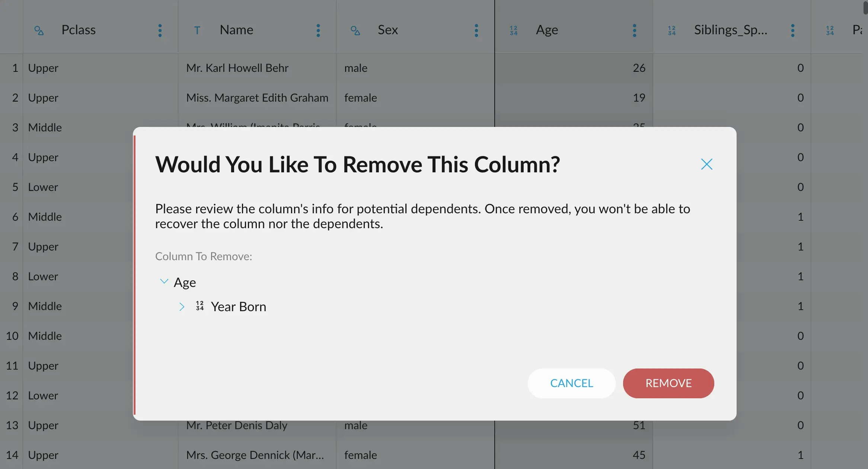Viewport: 868px width, 469px height.
Task: Open the Siblings_Sp column options icon
Action: 793,31
